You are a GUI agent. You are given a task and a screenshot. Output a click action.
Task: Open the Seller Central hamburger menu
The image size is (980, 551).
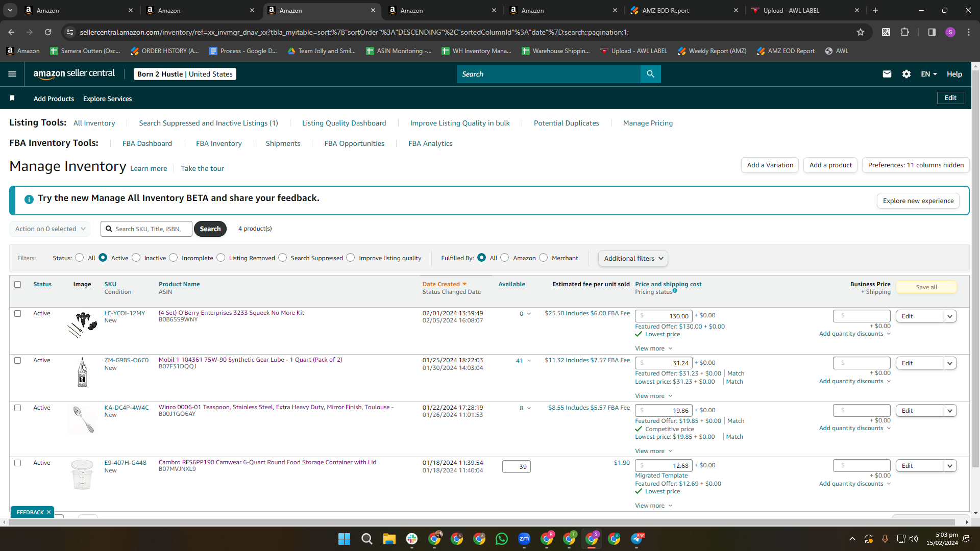tap(12, 74)
